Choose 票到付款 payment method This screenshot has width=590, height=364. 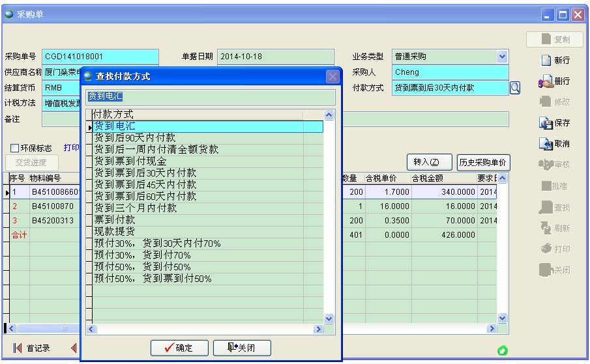tap(114, 219)
